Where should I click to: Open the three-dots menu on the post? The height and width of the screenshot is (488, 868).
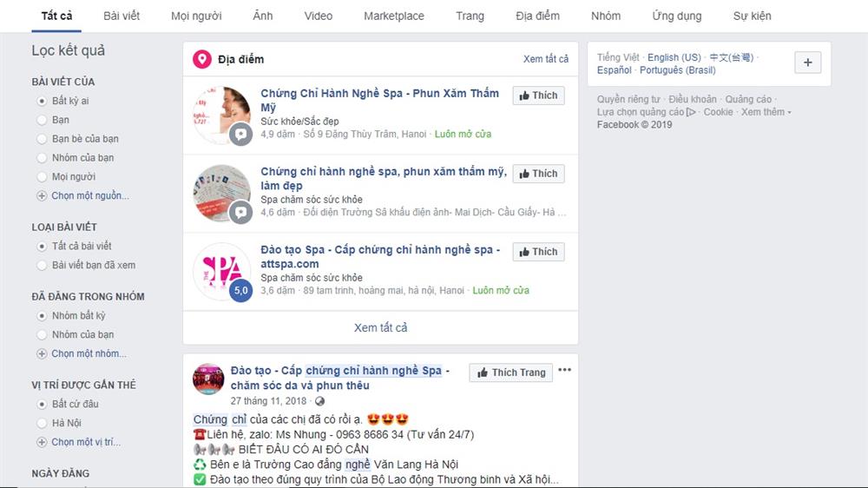(x=565, y=370)
